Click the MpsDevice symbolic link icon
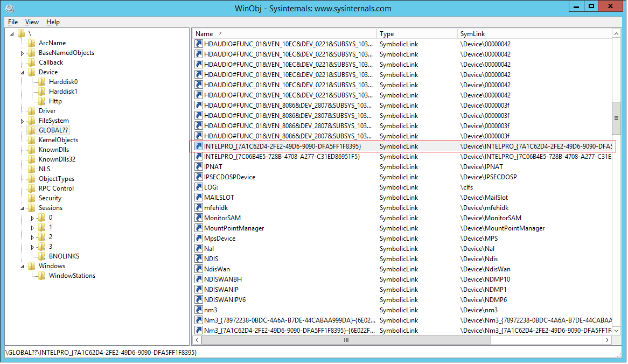The height and width of the screenshot is (364, 628). click(198, 238)
